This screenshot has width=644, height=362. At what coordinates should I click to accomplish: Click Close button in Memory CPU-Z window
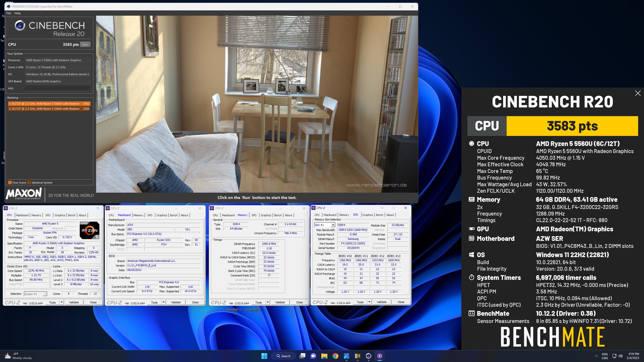299,302
